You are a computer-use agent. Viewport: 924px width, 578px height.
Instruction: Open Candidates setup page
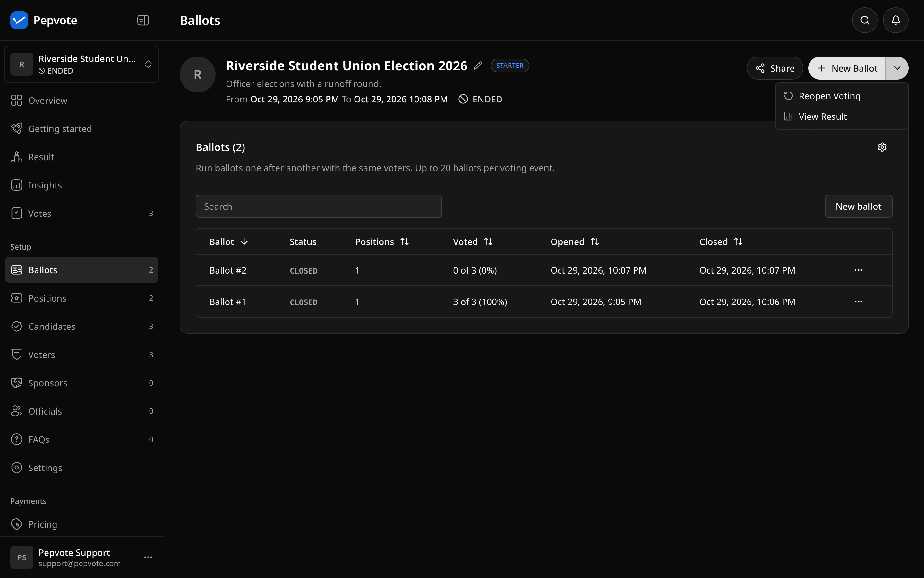point(82,327)
